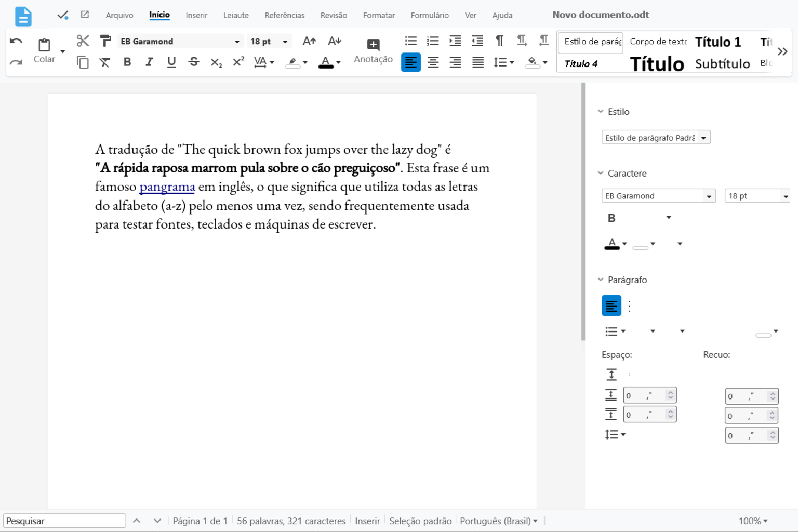Collapse the Caractere sidebar section
The image size is (798, 532).
click(x=601, y=174)
